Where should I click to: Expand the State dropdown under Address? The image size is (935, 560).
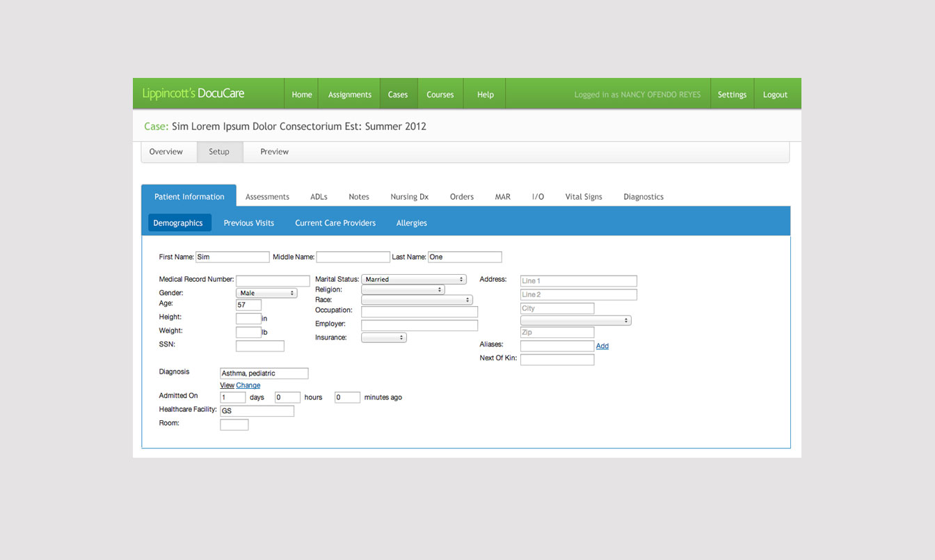pyautogui.click(x=575, y=320)
